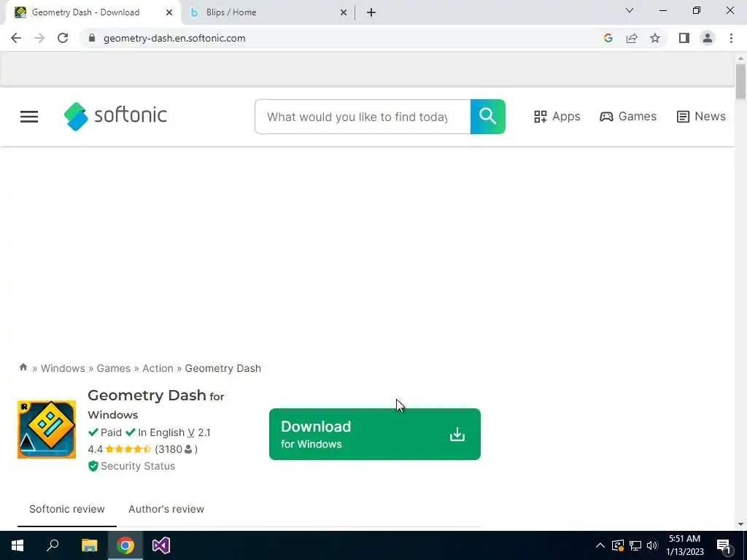Open the Apps menu
This screenshot has height=560, width=747.
pyautogui.click(x=557, y=117)
